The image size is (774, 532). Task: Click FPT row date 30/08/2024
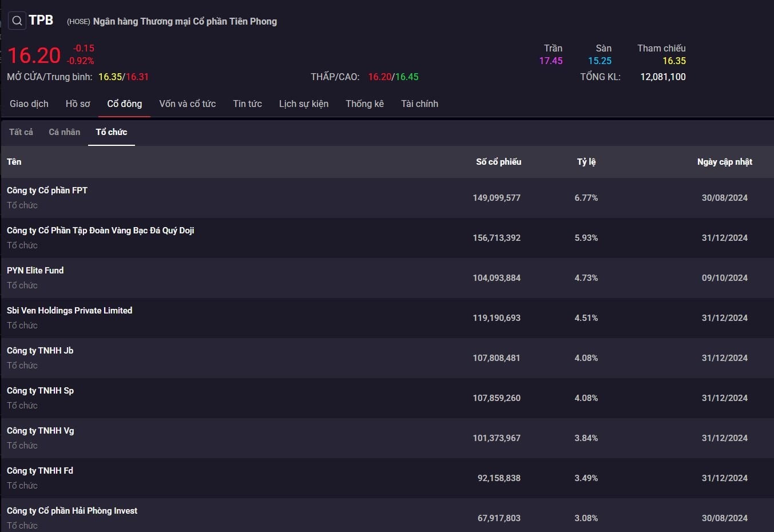[x=725, y=198]
